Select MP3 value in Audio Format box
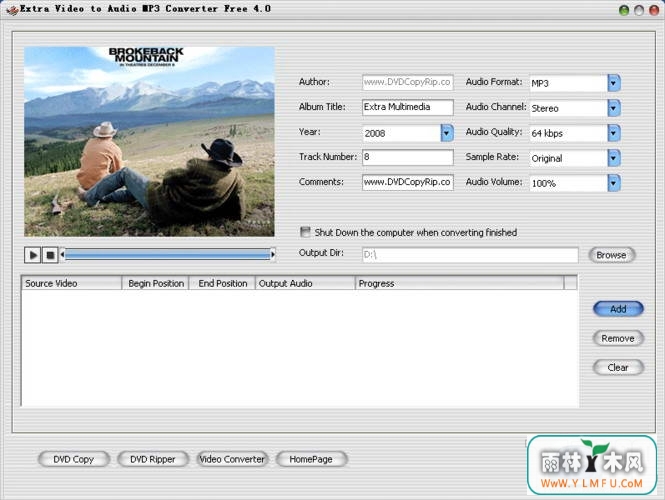Image resolution: width=665 pixels, height=500 pixels. point(540,83)
